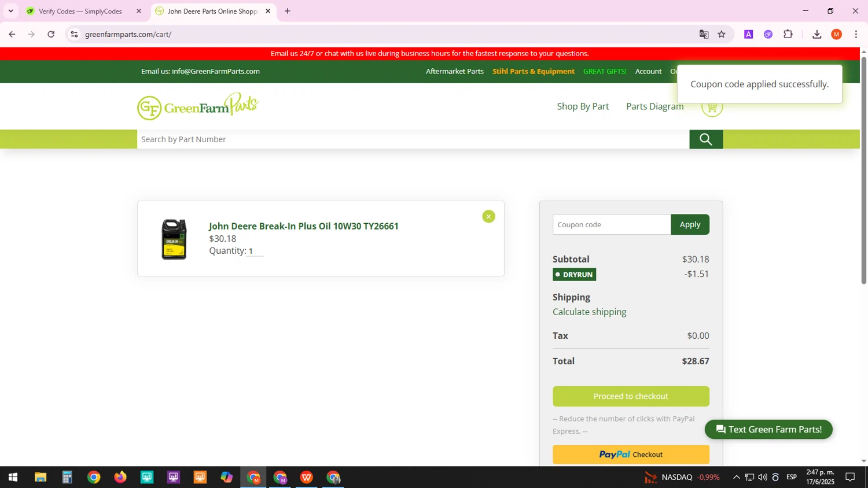Click Proceed to checkout button
The image size is (868, 488).
tap(631, 396)
